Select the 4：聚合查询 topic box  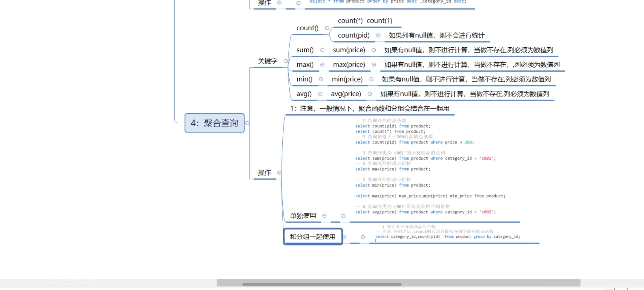point(214,123)
